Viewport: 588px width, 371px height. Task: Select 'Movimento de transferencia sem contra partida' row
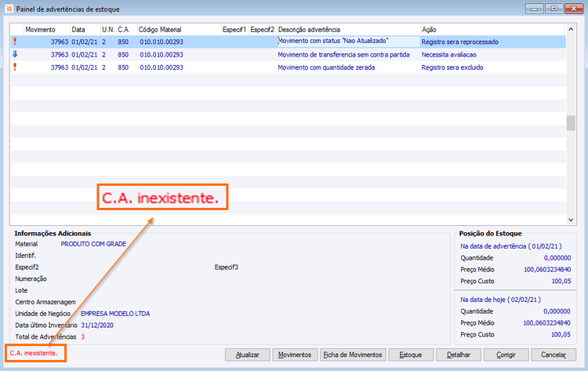(288, 54)
